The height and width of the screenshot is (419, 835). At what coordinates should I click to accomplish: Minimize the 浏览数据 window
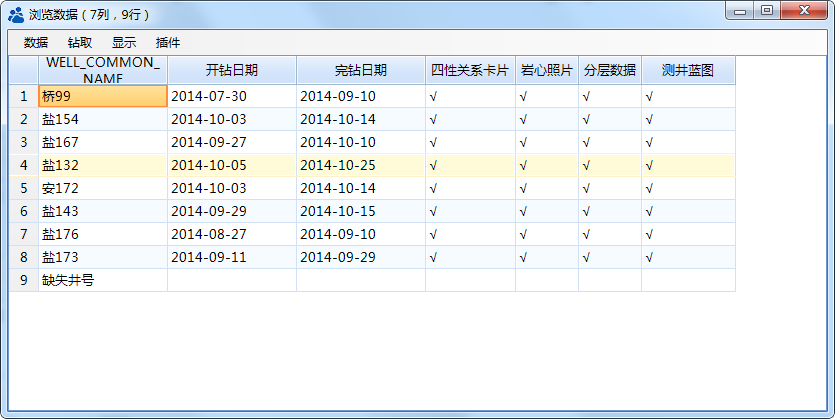coord(740,11)
